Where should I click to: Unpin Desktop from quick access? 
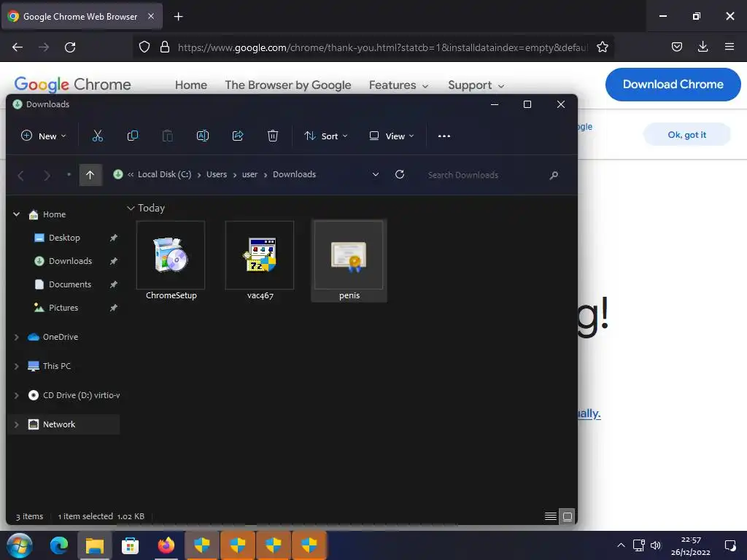coord(113,238)
